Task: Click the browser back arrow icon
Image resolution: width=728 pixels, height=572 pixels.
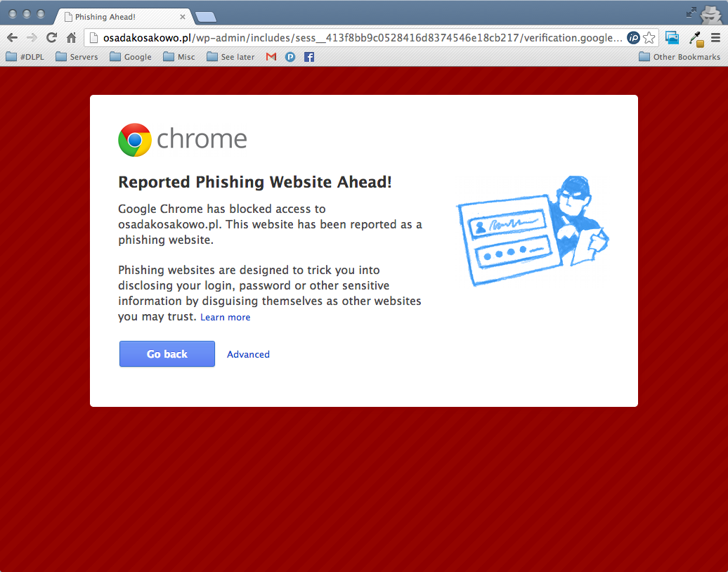Action: pos(12,38)
